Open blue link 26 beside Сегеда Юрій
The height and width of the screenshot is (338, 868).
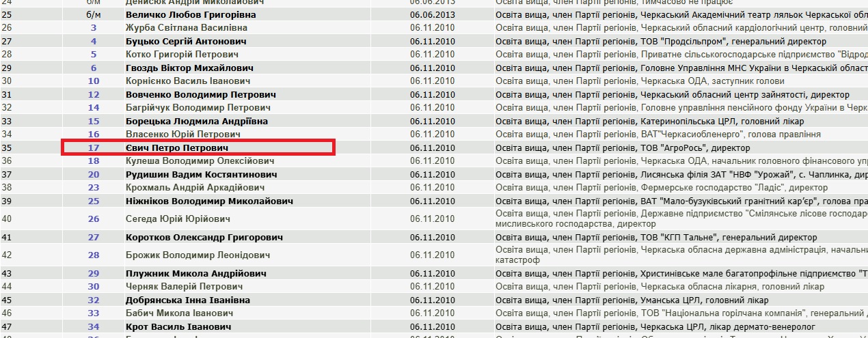click(94, 219)
